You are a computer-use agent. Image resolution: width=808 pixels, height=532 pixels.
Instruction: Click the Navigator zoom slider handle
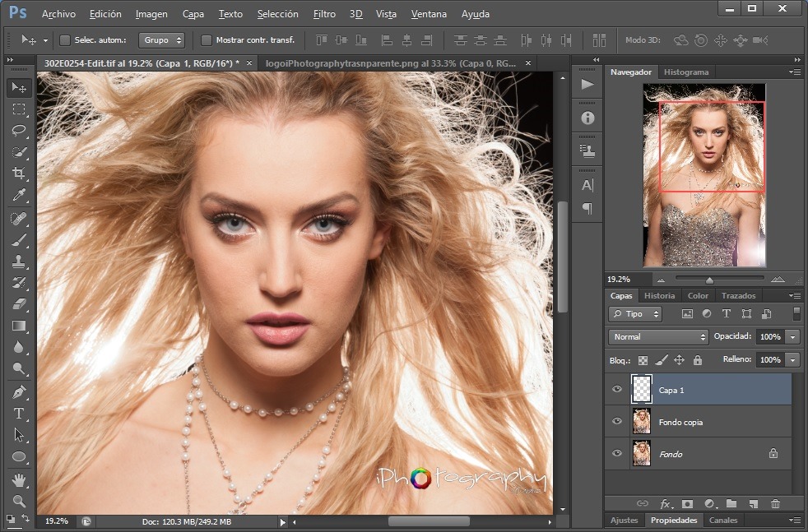coord(709,280)
